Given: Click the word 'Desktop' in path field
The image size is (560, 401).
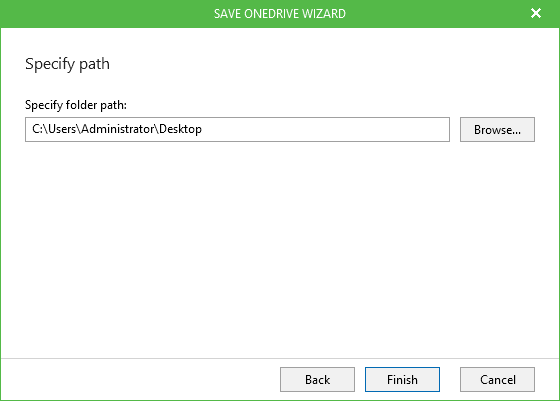Looking at the screenshot, I should (180, 129).
